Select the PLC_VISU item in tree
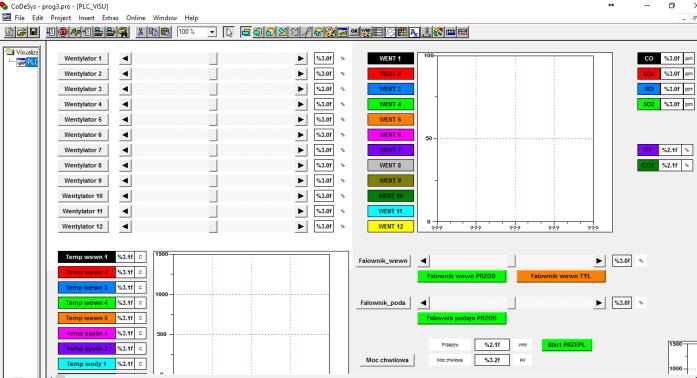Viewport: 697px width, 378px height. (x=32, y=62)
